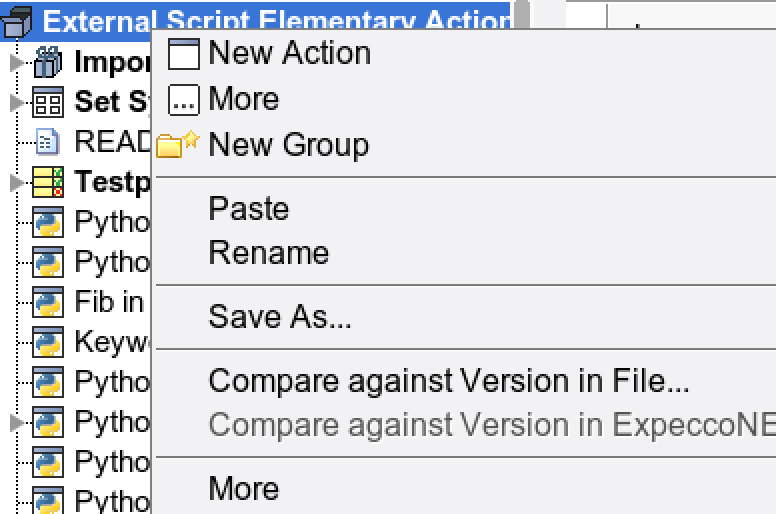Click the External Script root package icon
Image resolution: width=776 pixels, height=514 pixels.
point(16,22)
